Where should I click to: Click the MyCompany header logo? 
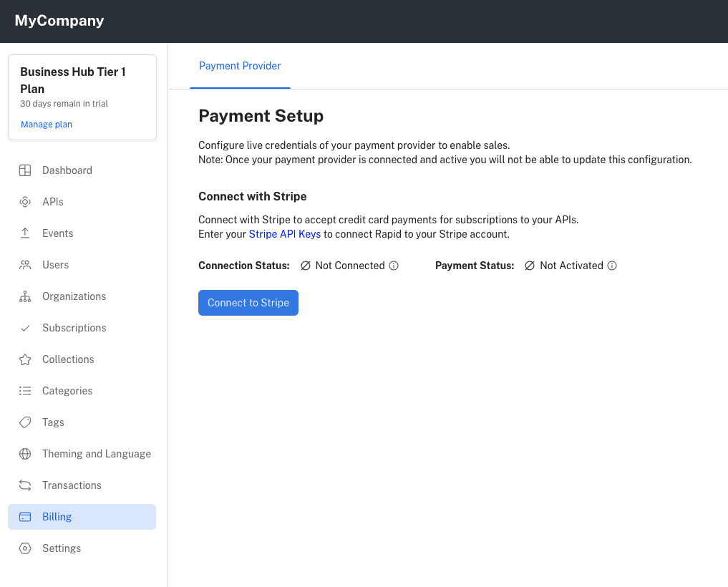pyautogui.click(x=59, y=21)
